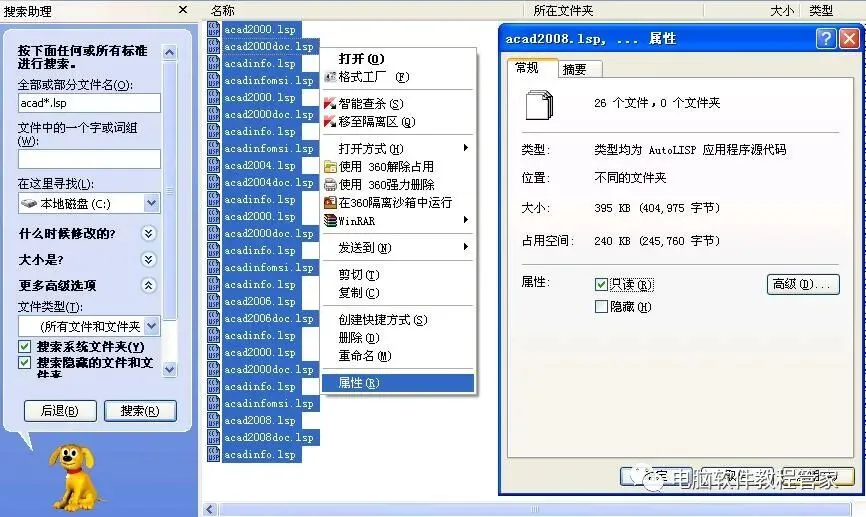866x517 pixels.
Task: Click the sandbox icon beside 在360隔离沙箱中运行
Action: tap(330, 203)
